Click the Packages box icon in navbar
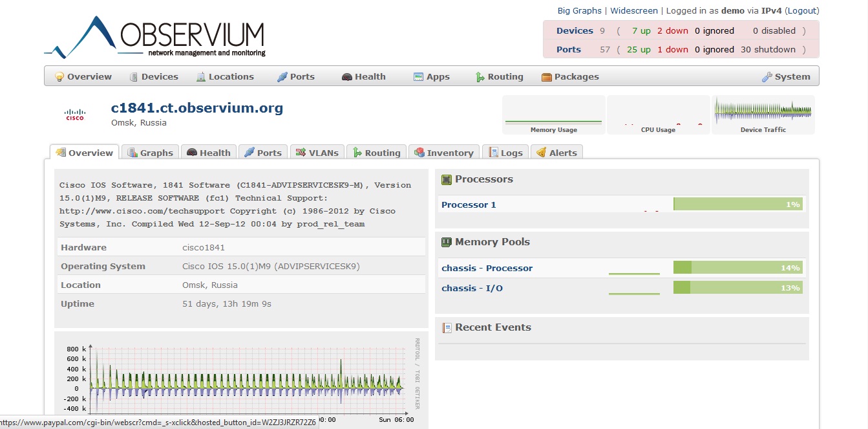Screen dimensions: 868x429 (x=547, y=76)
